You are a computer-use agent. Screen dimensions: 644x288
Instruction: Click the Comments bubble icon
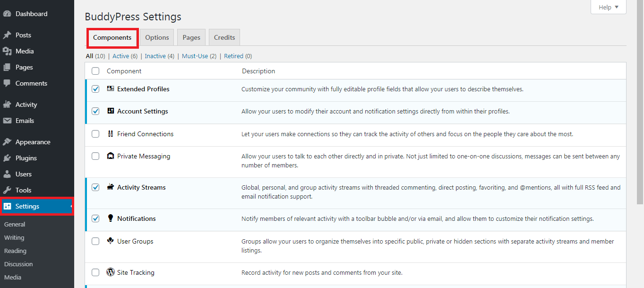tap(7, 83)
